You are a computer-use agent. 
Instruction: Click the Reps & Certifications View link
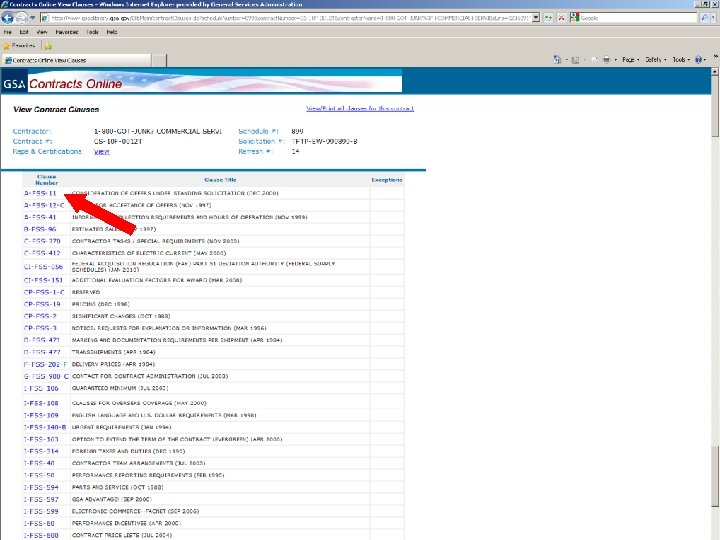[101, 152]
